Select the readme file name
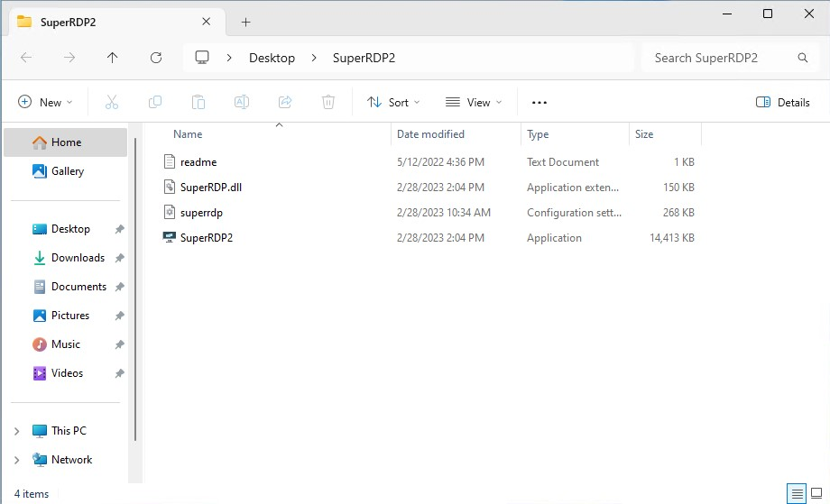Screen dimensions: 830x504 tap(198, 162)
